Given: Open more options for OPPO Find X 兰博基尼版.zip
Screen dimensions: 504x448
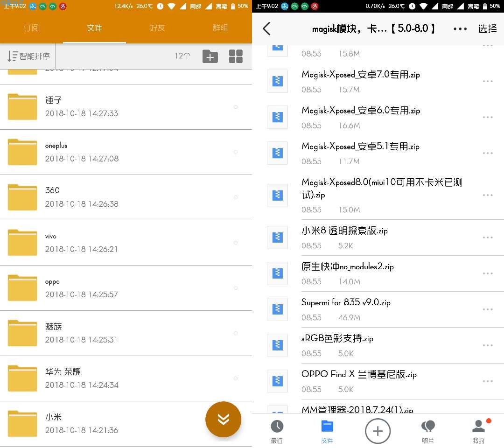Looking at the screenshot, I should (488, 381).
